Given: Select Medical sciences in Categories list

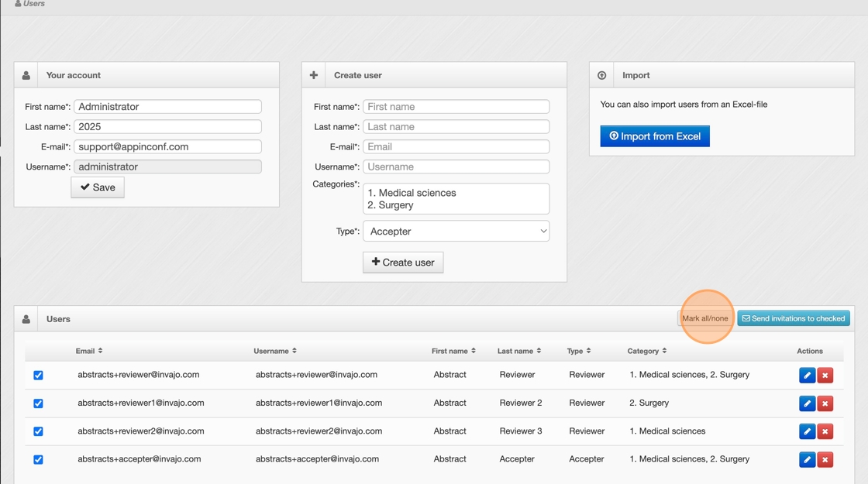Looking at the screenshot, I should pos(412,193).
